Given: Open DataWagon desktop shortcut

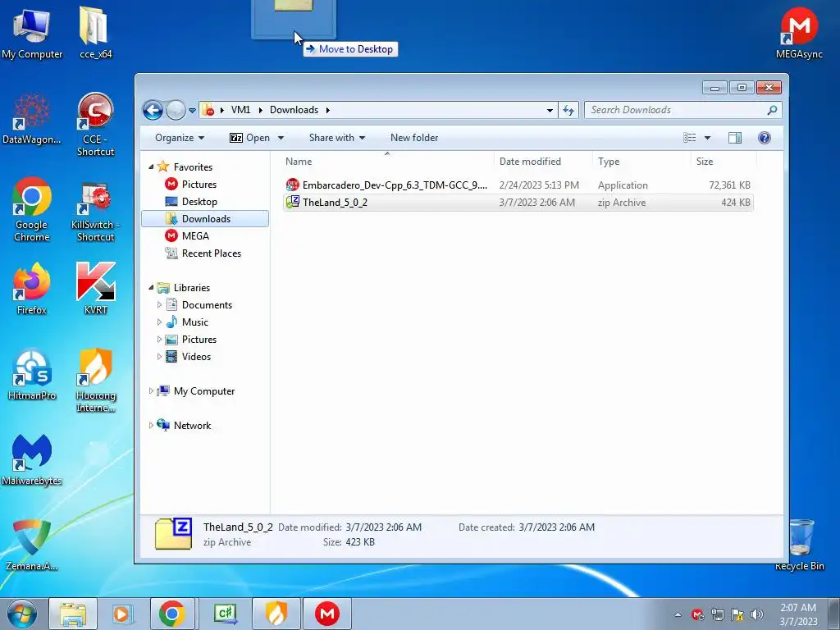Looking at the screenshot, I should (x=32, y=119).
